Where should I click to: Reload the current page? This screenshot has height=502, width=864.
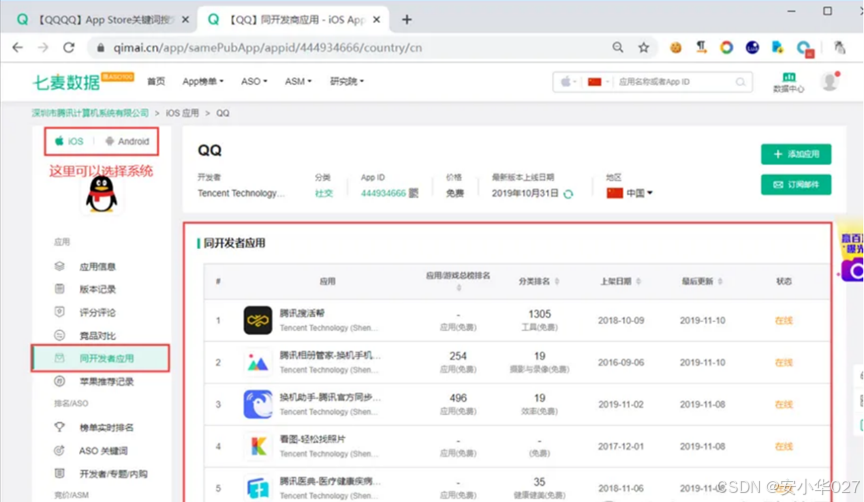pos(69,48)
